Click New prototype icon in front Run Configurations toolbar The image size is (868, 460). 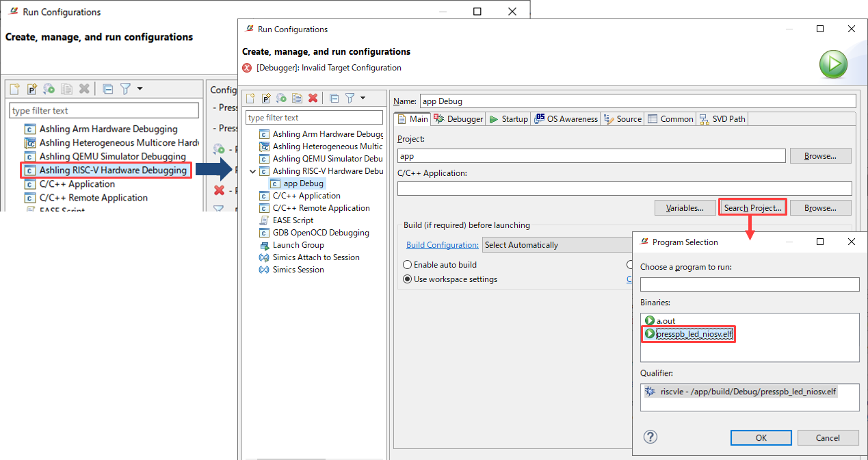(x=266, y=98)
